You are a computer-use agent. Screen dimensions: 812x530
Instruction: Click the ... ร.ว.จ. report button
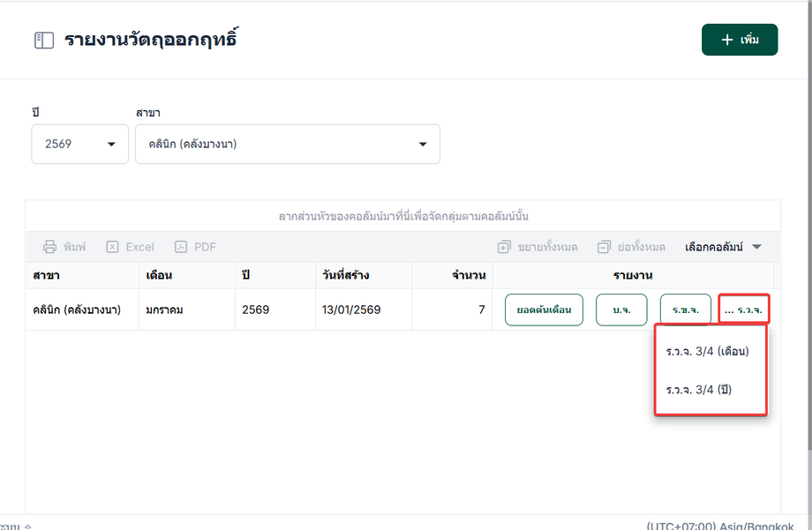743,310
